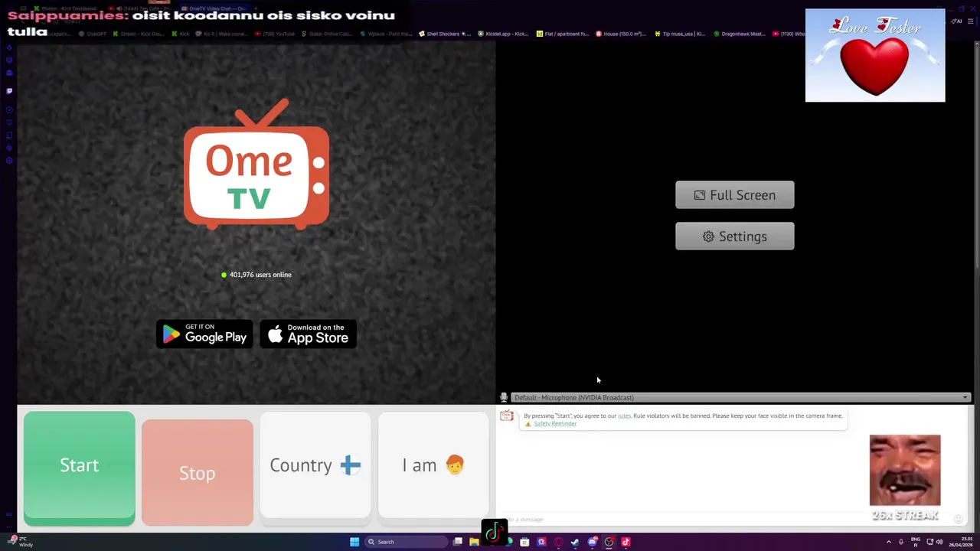Click the microphone icon beside device selector
Viewport: 980px width, 551px height.
[504, 397]
